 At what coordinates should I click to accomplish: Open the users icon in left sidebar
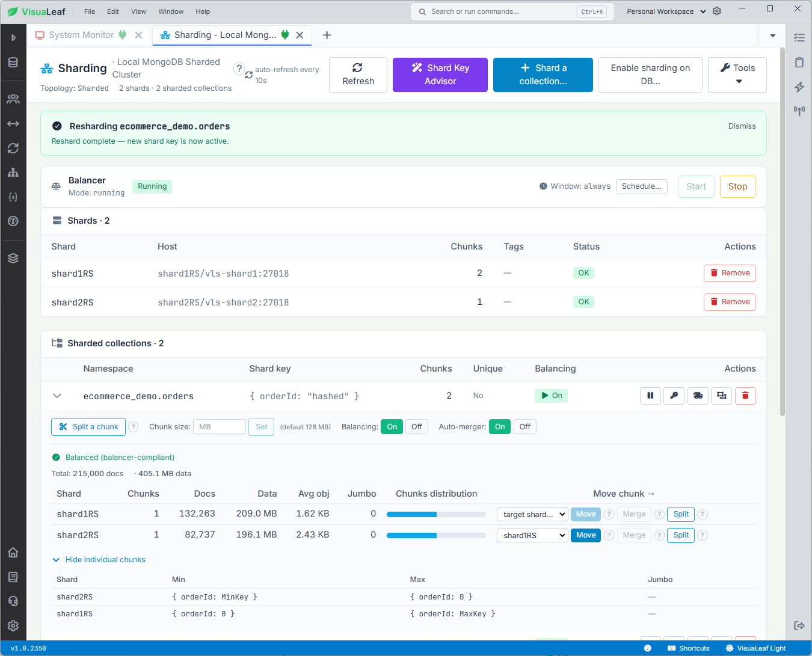click(13, 99)
